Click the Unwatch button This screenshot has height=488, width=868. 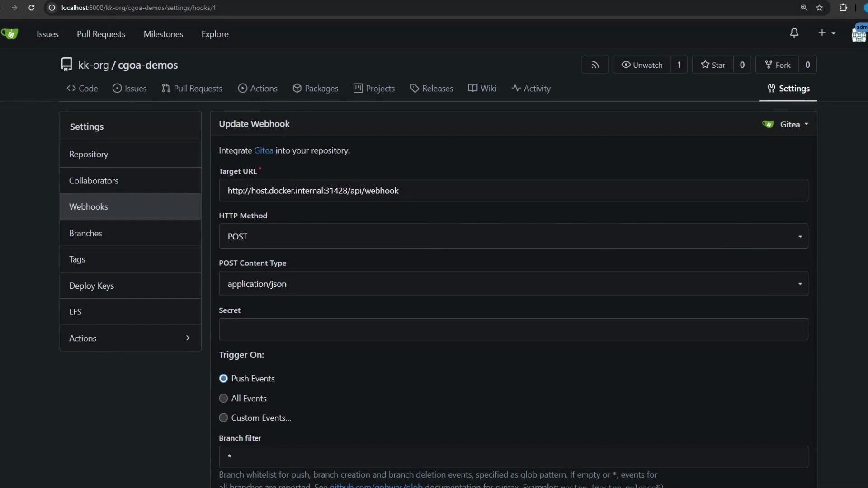pyautogui.click(x=642, y=65)
